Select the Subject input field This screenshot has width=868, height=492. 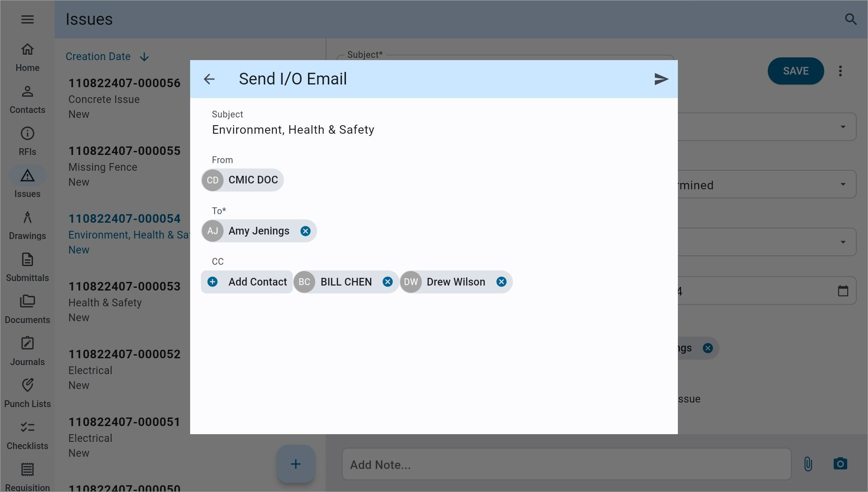point(434,129)
